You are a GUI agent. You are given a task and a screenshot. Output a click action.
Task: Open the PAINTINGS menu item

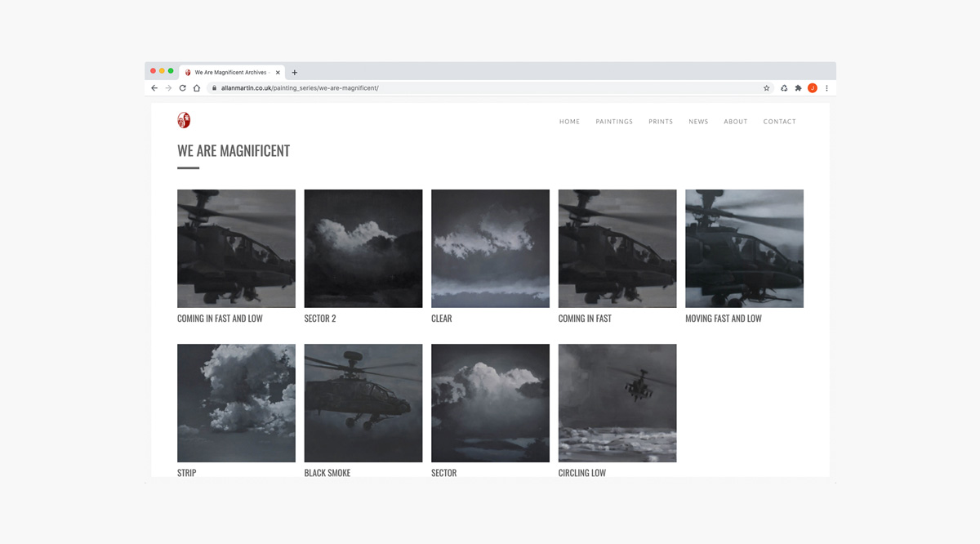pyautogui.click(x=614, y=122)
